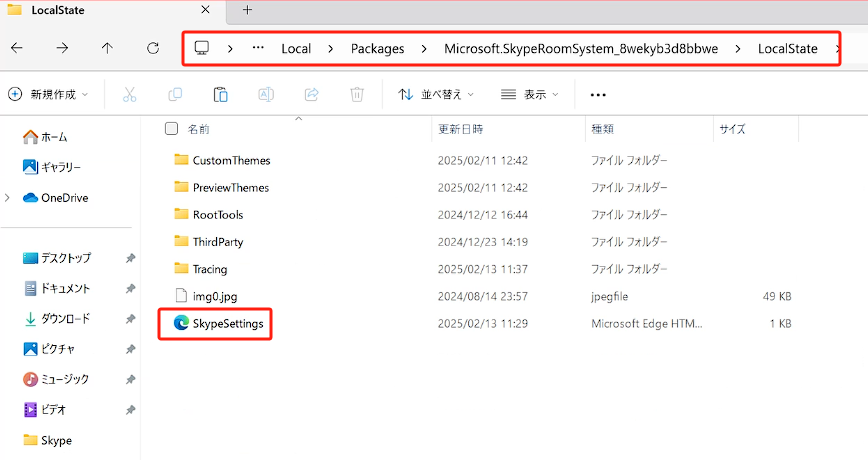Image resolution: width=868 pixels, height=460 pixels.
Task: Click the pin icon beside ピクチャ
Action: [x=130, y=349]
